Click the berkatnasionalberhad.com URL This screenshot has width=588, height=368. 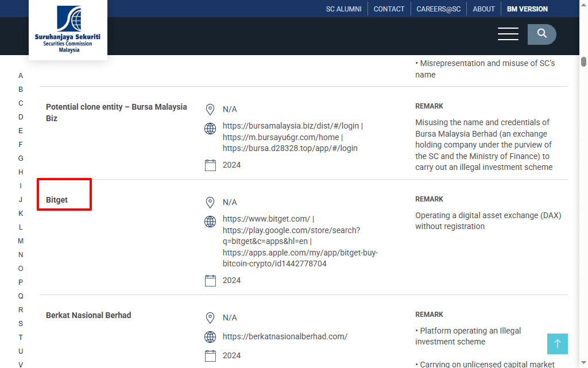[285, 336]
